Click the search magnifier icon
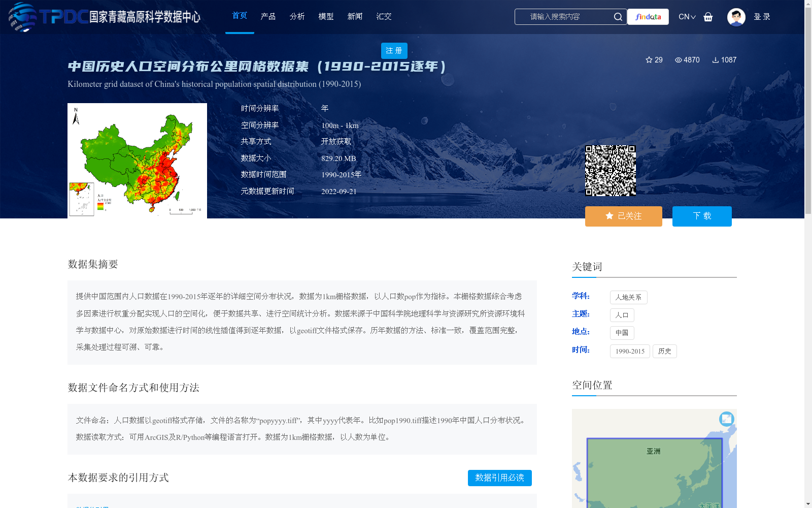812x508 pixels. (618, 17)
